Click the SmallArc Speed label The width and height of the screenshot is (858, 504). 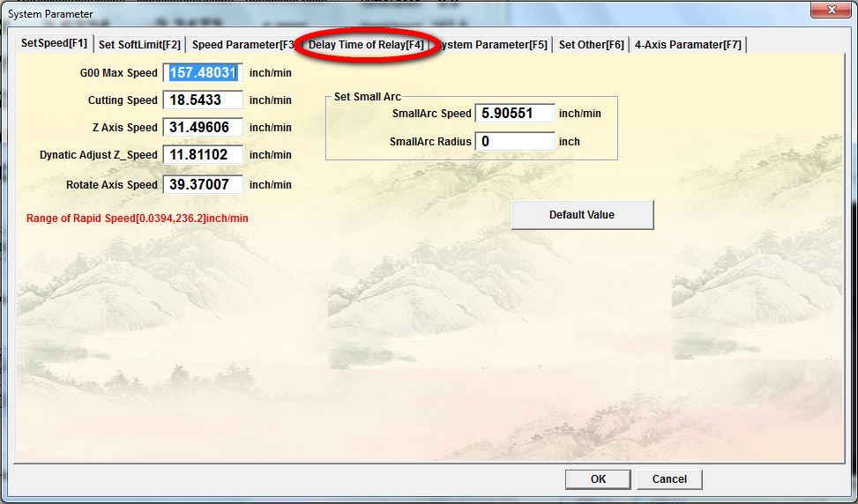[432, 114]
